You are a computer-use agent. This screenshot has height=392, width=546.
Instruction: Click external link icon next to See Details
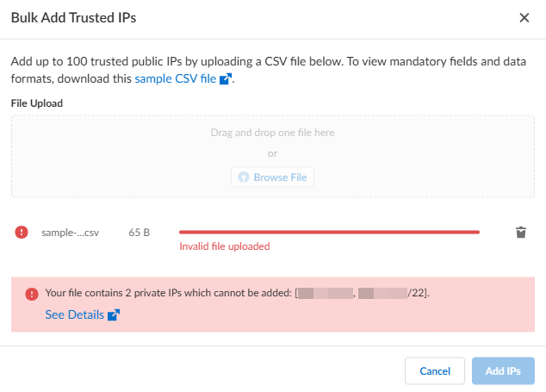113,315
